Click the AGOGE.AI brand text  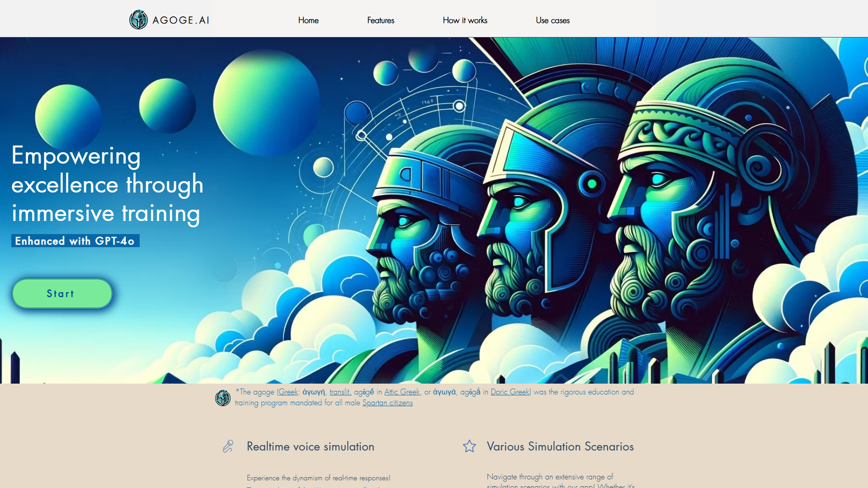pos(181,20)
